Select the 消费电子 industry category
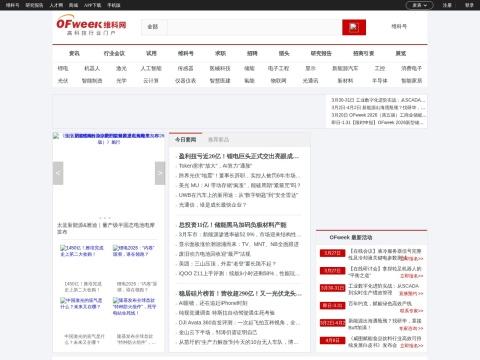This screenshot has width=480, height=360. tap(411, 68)
